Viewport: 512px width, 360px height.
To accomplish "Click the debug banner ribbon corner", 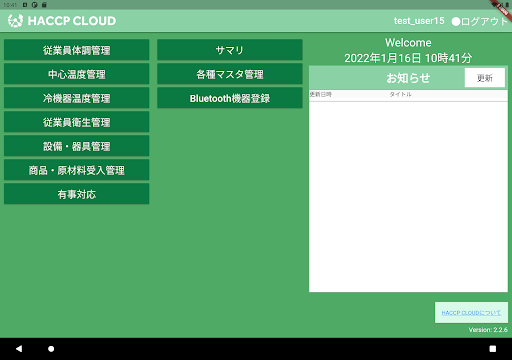I will tap(503, 9).
